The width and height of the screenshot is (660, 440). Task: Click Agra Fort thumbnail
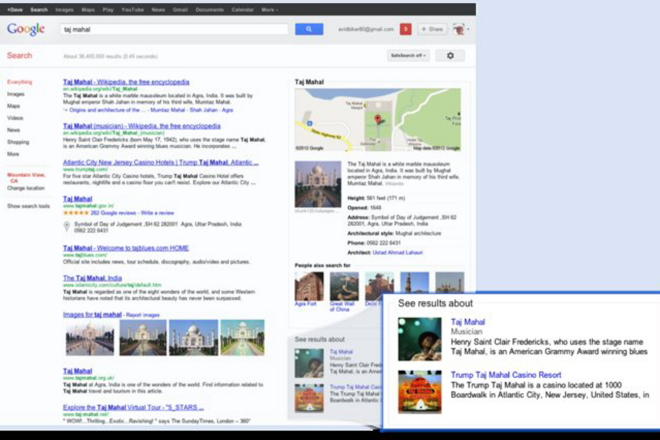pyautogui.click(x=309, y=286)
